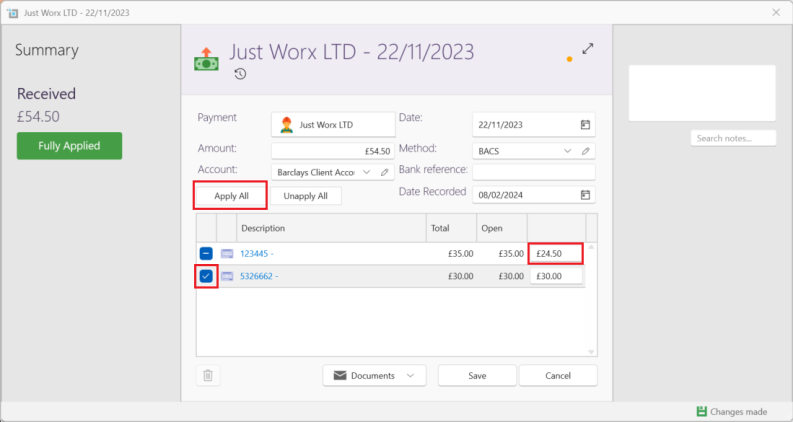Click the invoice icon in row 5326662

click(227, 276)
